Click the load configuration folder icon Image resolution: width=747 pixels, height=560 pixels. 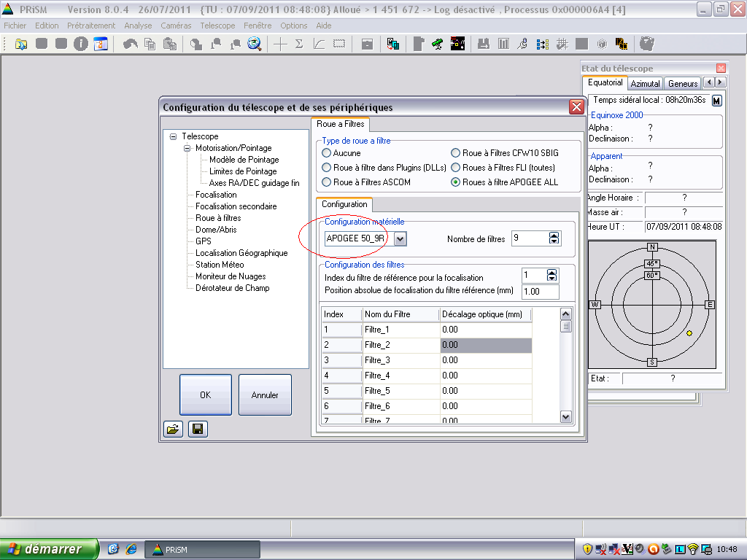click(x=172, y=429)
